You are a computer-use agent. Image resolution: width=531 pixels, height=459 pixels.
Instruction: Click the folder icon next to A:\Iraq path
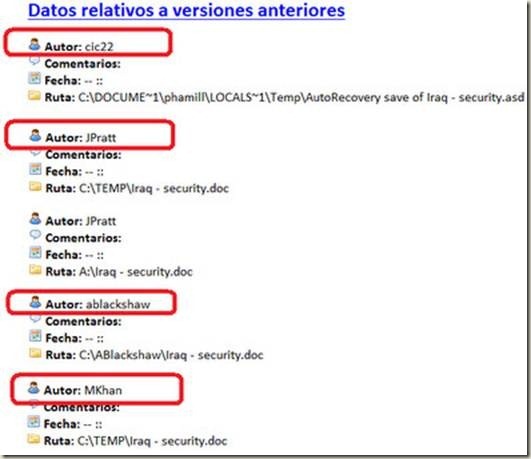[35, 269]
